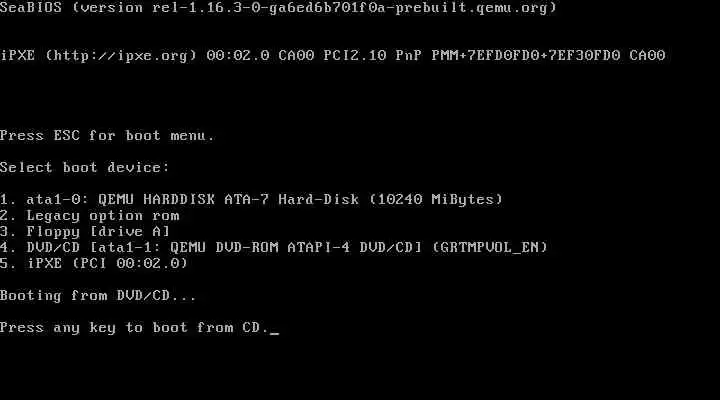Click the PCI2.10 text in iPXE line
Viewport: 720px width, 400px height.
(354, 56)
